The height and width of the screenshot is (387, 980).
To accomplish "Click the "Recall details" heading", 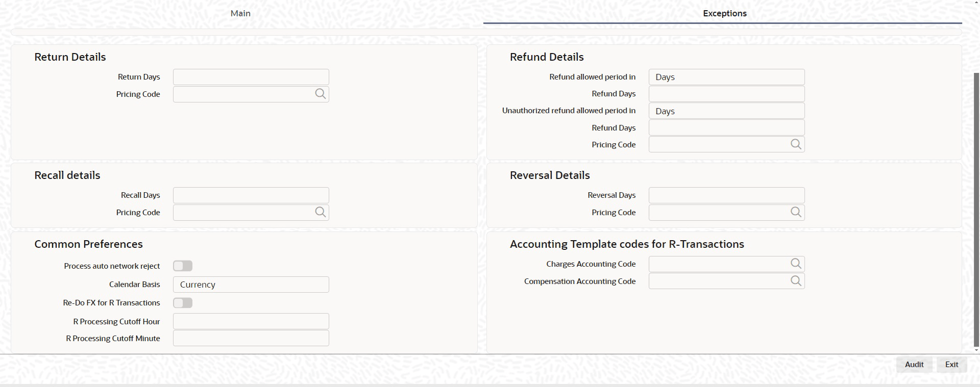I will coord(67,175).
